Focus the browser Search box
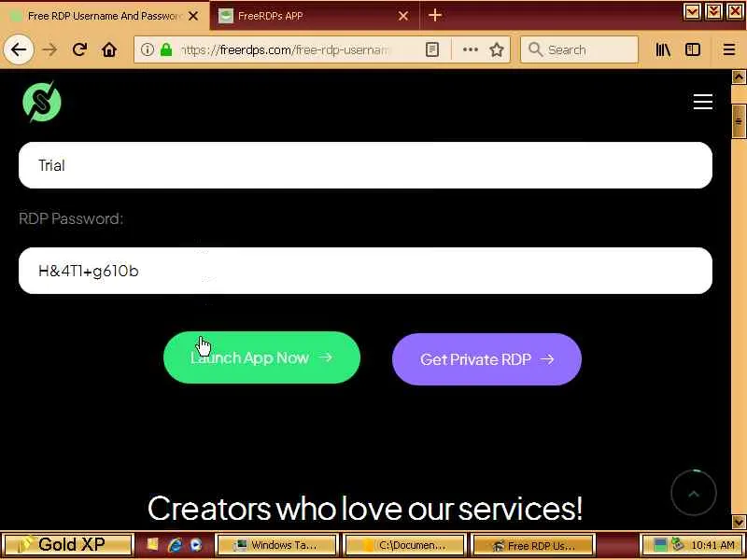Screen dimensions: 747x560 click(579, 49)
